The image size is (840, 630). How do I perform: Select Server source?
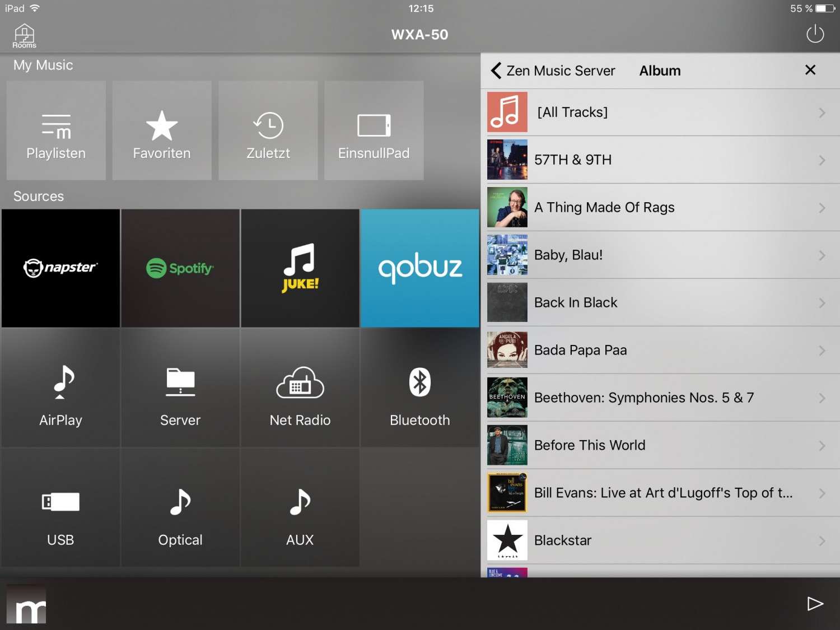click(x=180, y=388)
